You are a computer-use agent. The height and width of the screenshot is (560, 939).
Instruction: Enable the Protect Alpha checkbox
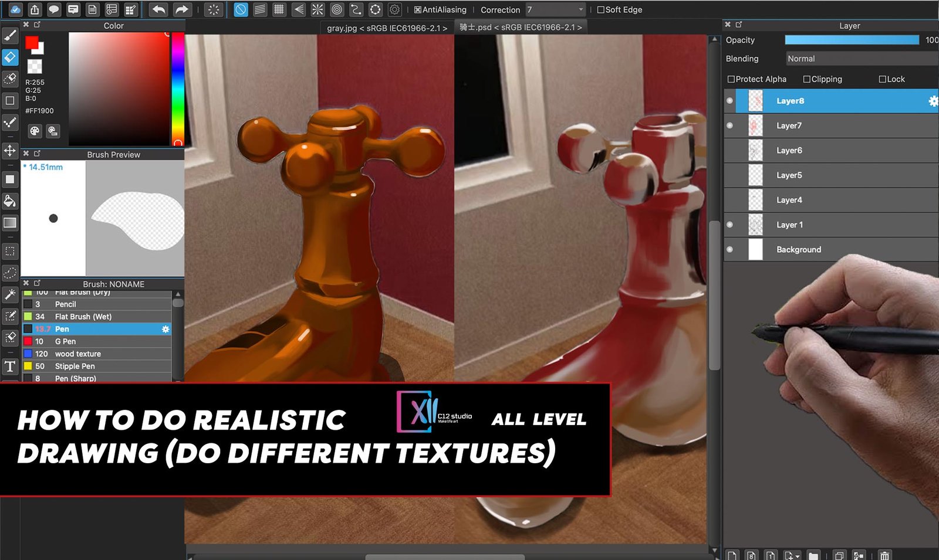[731, 79]
